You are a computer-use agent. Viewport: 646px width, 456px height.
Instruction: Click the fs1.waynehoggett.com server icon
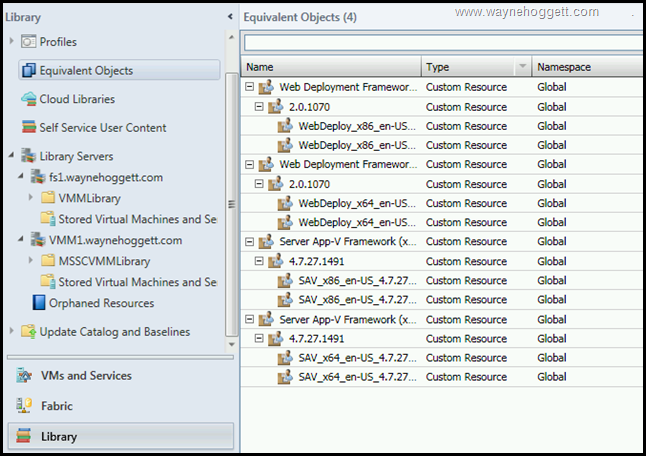point(39,177)
